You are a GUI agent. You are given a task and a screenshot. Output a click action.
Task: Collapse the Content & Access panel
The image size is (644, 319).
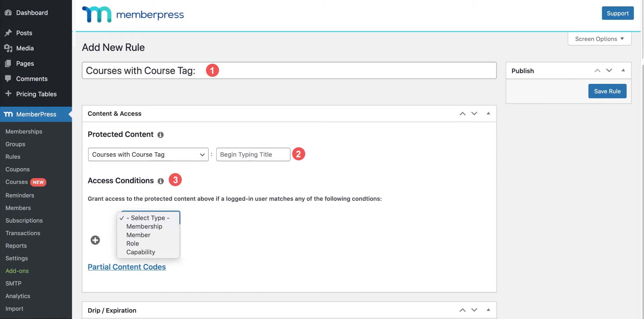488,113
